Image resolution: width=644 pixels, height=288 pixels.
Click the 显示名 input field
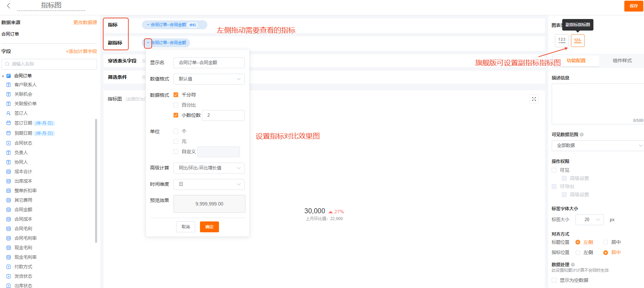pos(209,62)
